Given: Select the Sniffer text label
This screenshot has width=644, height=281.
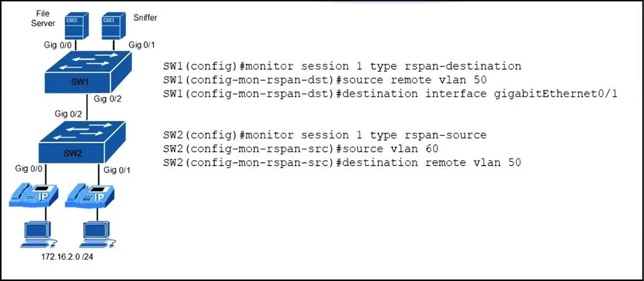Looking at the screenshot, I should click(x=145, y=18).
